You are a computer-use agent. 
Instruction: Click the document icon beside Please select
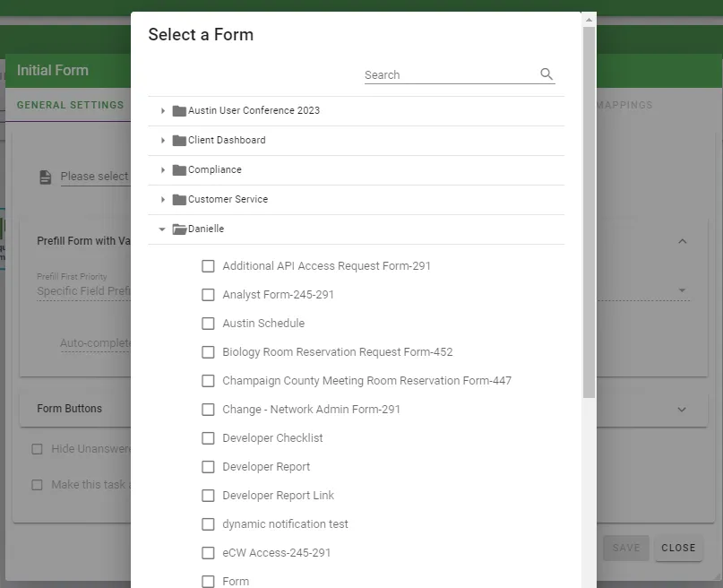coord(45,177)
